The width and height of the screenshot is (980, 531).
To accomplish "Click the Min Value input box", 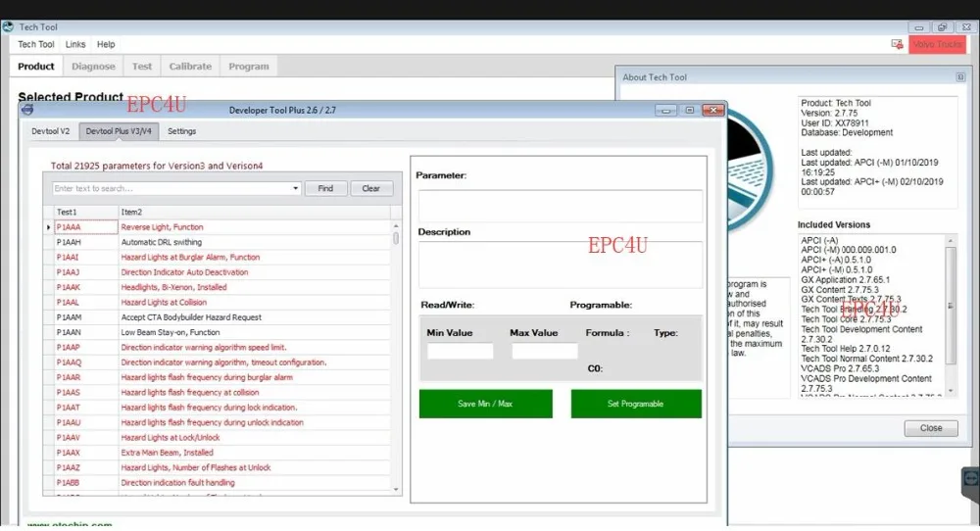I will tap(460, 351).
